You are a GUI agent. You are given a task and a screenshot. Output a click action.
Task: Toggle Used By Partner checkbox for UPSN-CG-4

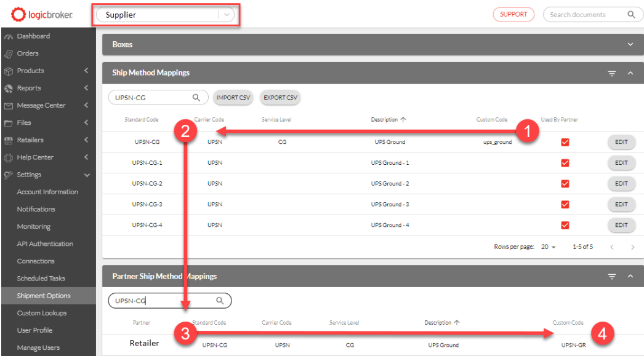coord(565,225)
